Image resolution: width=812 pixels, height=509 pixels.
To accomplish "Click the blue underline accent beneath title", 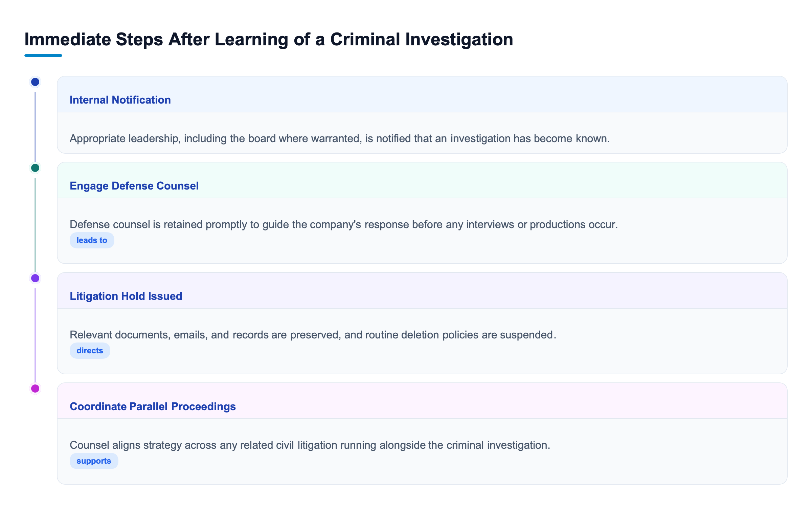I will [43, 56].
